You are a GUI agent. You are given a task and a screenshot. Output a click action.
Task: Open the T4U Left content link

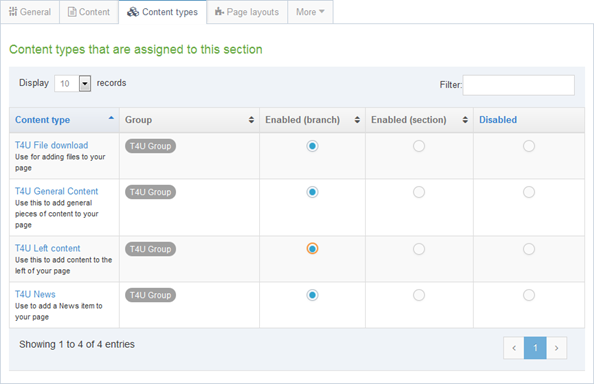pyautogui.click(x=48, y=248)
